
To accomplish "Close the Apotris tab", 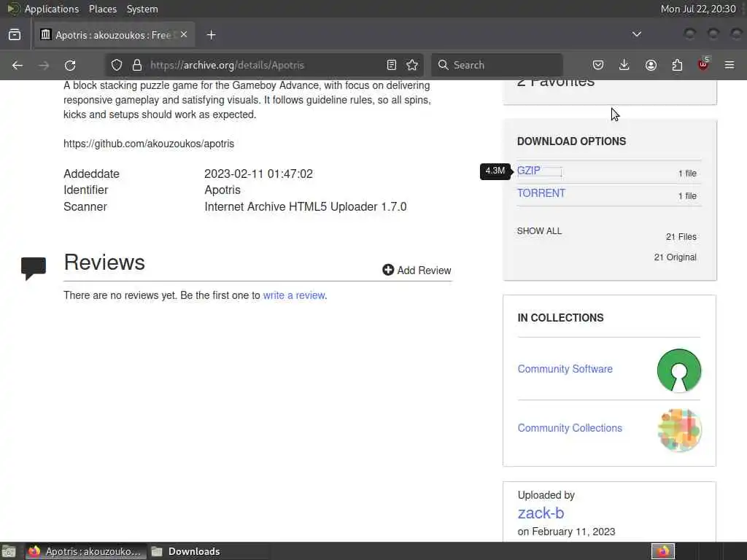I will [x=184, y=35].
